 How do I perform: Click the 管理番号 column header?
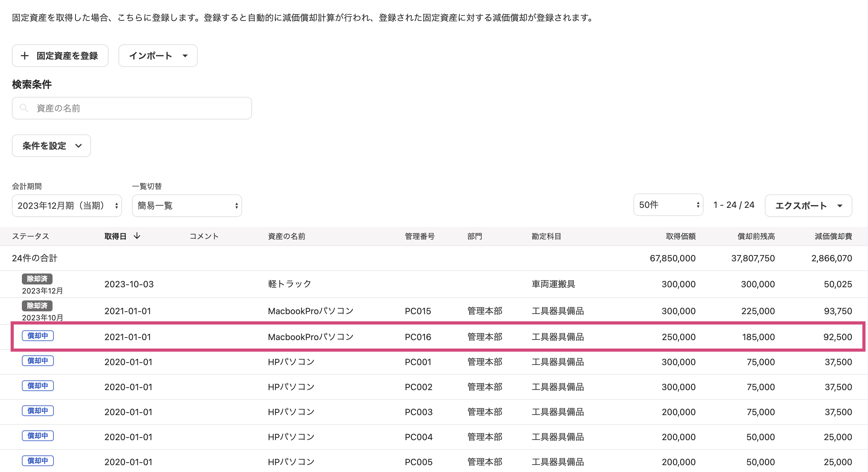[420, 236]
